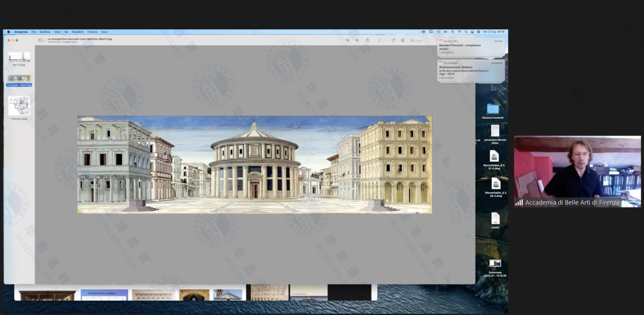
Task: Open the File menu
Action: pos(33,32)
